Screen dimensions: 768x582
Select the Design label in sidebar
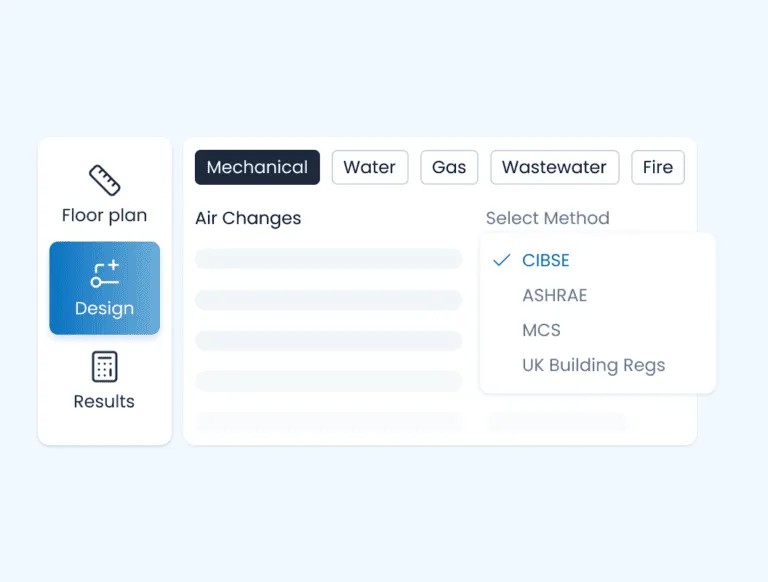click(x=104, y=308)
